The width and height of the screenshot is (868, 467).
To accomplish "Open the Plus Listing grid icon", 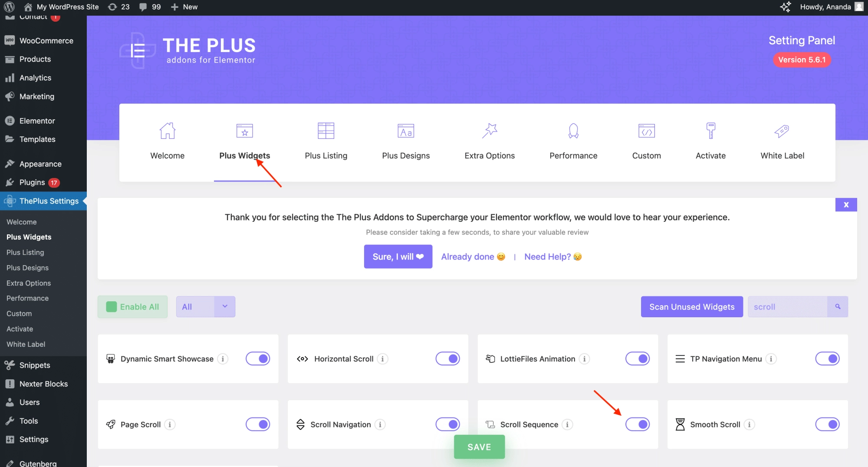I will (x=326, y=131).
